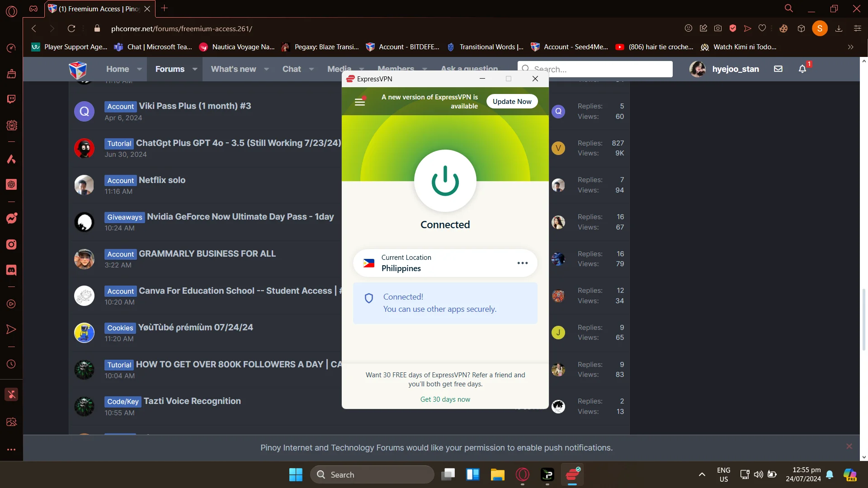Open new tab search magnifier icon
Viewport: 868px width, 488px height.
pyautogui.click(x=789, y=8)
